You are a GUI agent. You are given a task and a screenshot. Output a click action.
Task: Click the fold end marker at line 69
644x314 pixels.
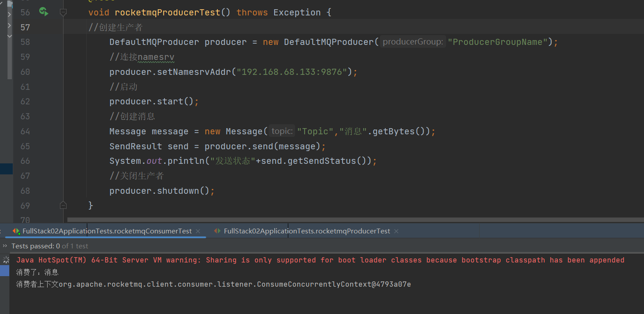(63, 205)
